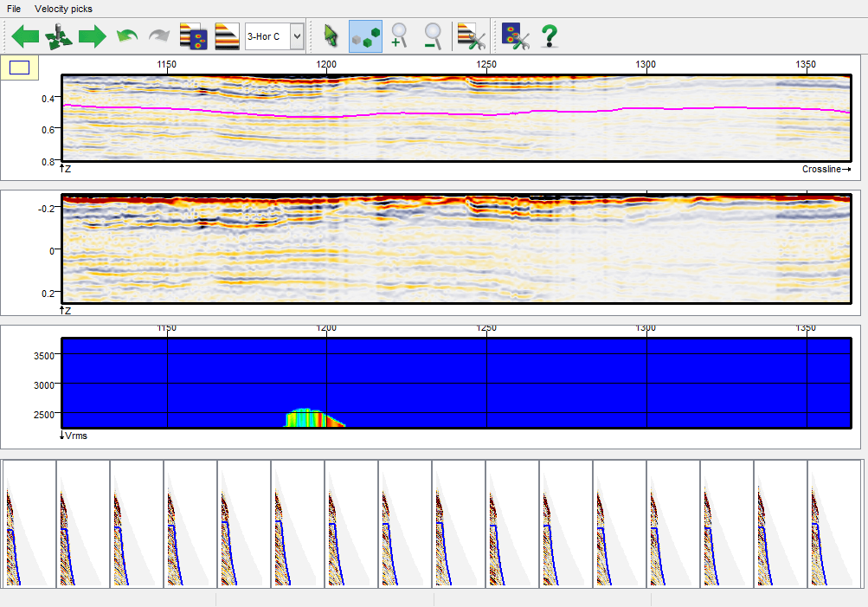Toggle the rectangle button at top-left of section
This screenshot has height=607, width=868.
click(19, 67)
